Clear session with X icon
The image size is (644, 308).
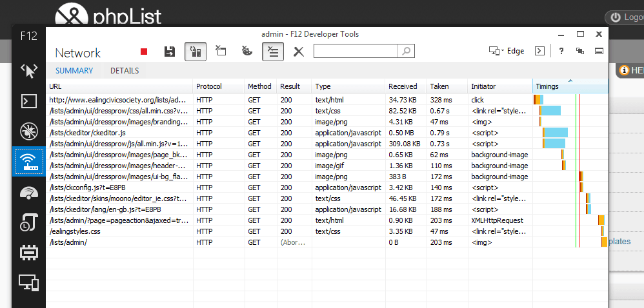click(299, 52)
